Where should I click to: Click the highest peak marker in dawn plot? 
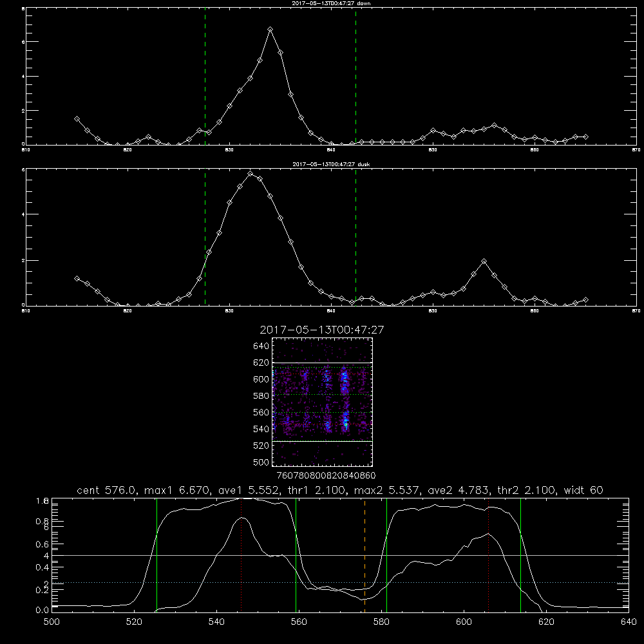pyautogui.click(x=270, y=30)
